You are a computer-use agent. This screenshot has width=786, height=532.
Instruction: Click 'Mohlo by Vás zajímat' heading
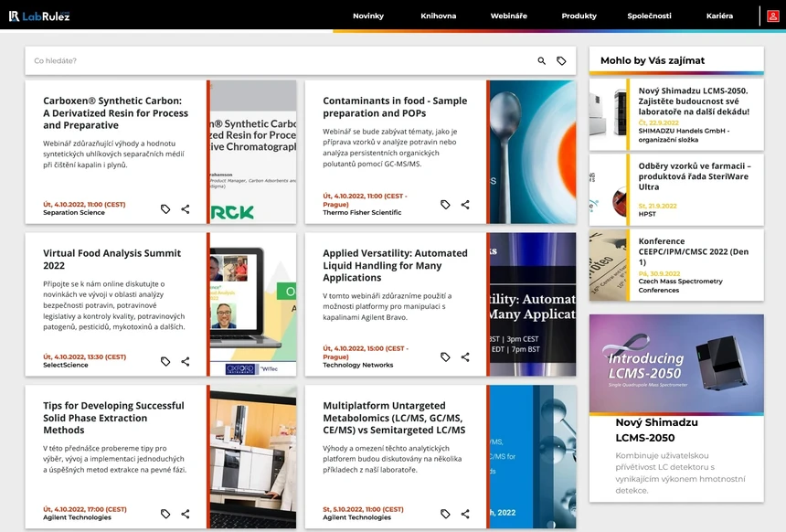[653, 60]
